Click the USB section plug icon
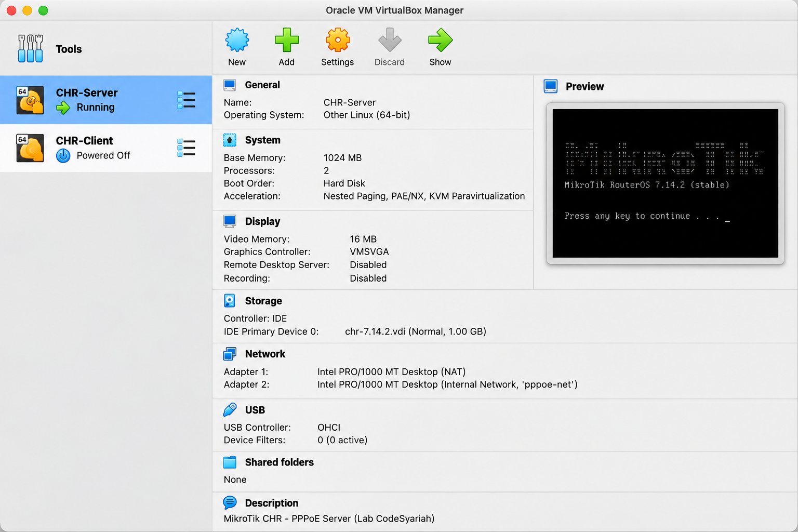 (x=230, y=410)
